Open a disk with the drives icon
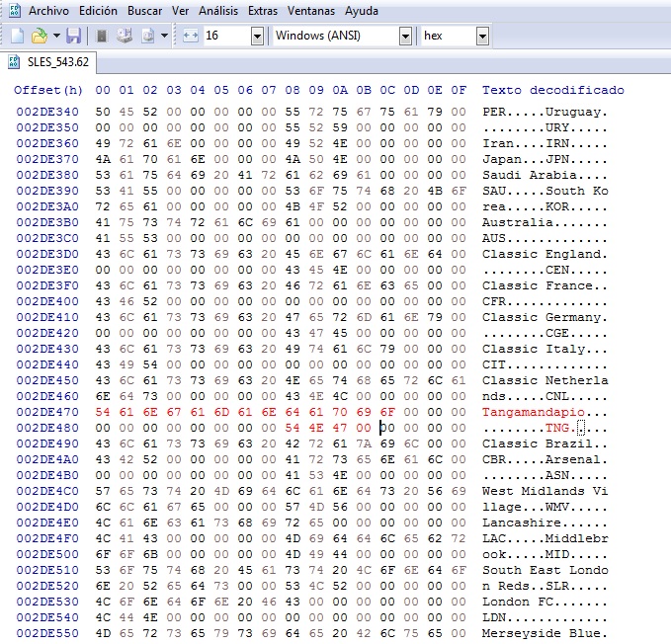671x644 pixels. 125,36
